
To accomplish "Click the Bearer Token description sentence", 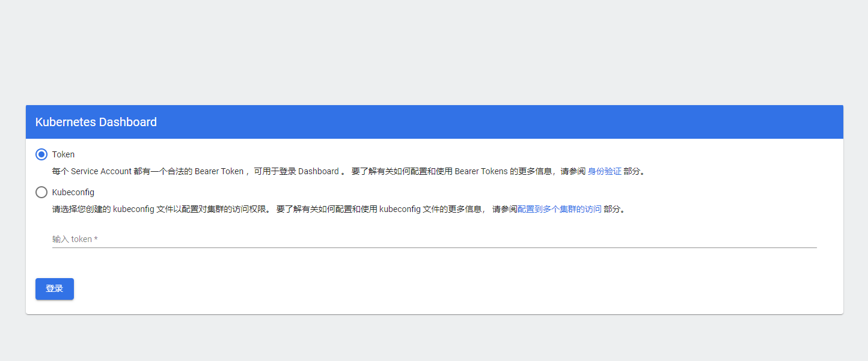I will 348,171.
